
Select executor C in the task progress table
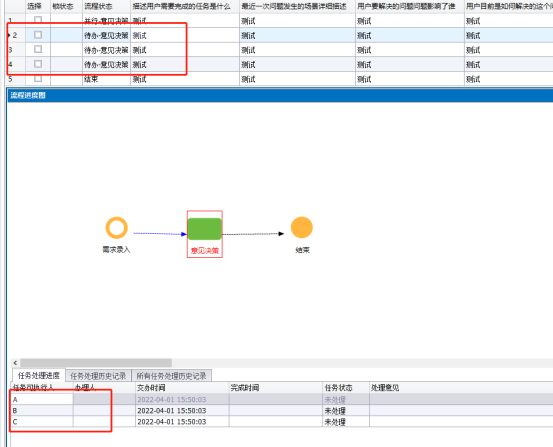point(42,422)
